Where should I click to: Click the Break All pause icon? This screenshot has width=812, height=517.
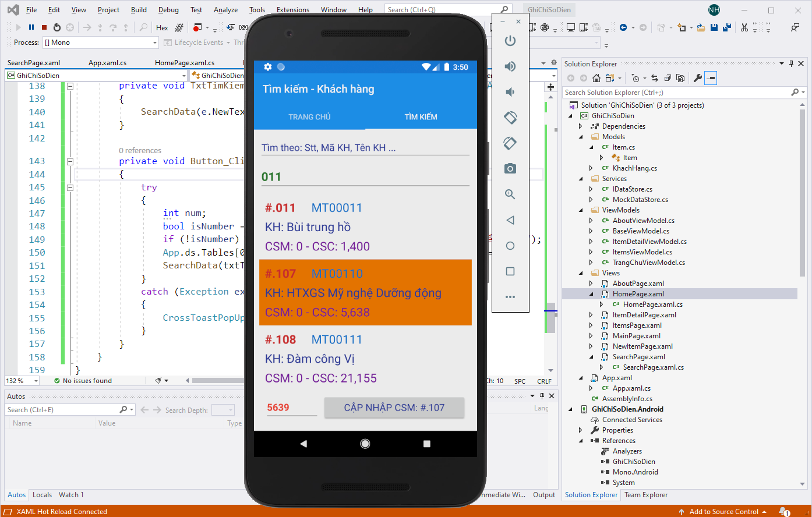31,27
